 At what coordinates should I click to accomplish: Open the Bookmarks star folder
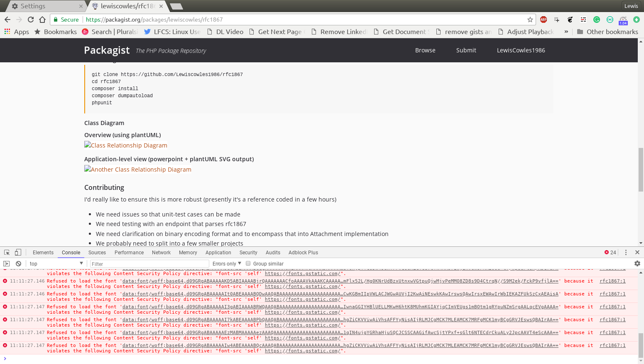point(56,32)
